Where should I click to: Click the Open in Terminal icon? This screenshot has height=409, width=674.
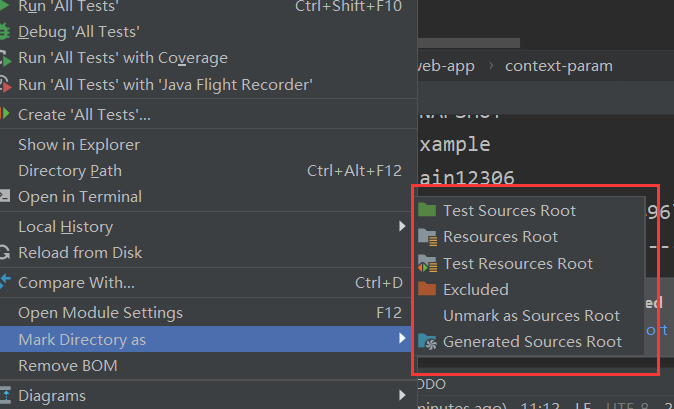coord(4,196)
